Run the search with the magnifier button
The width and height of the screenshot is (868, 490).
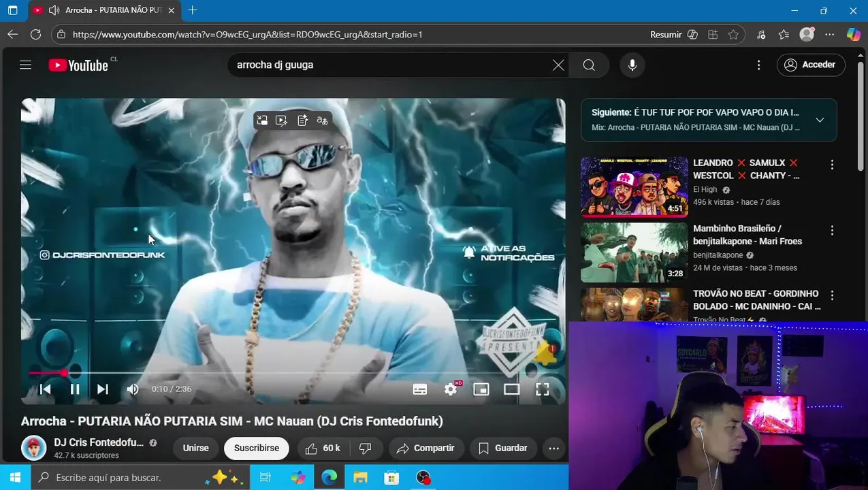589,65
